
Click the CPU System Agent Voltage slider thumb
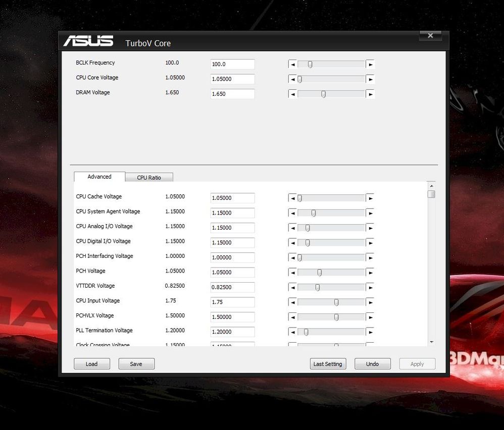(314, 213)
